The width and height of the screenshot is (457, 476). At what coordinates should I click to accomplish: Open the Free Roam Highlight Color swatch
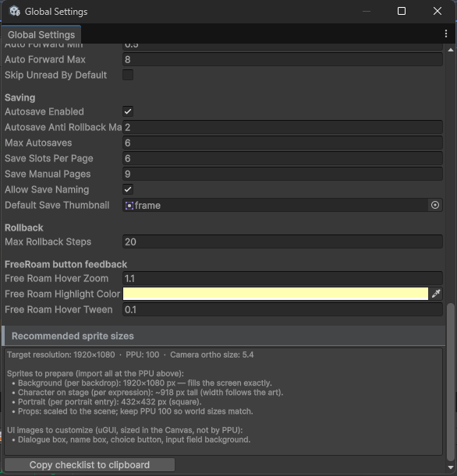(275, 294)
